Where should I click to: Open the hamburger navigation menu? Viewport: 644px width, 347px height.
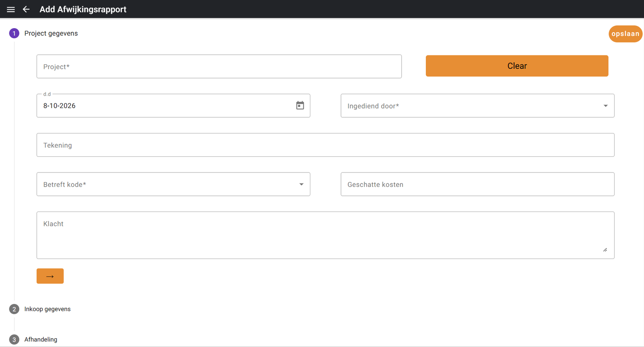11,9
